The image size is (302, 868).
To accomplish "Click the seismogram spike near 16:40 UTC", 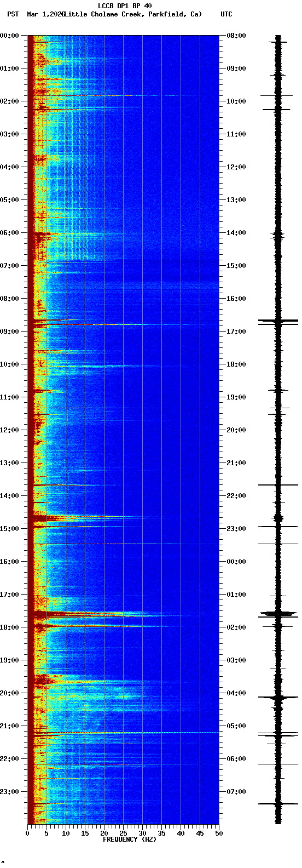I will click(x=278, y=321).
